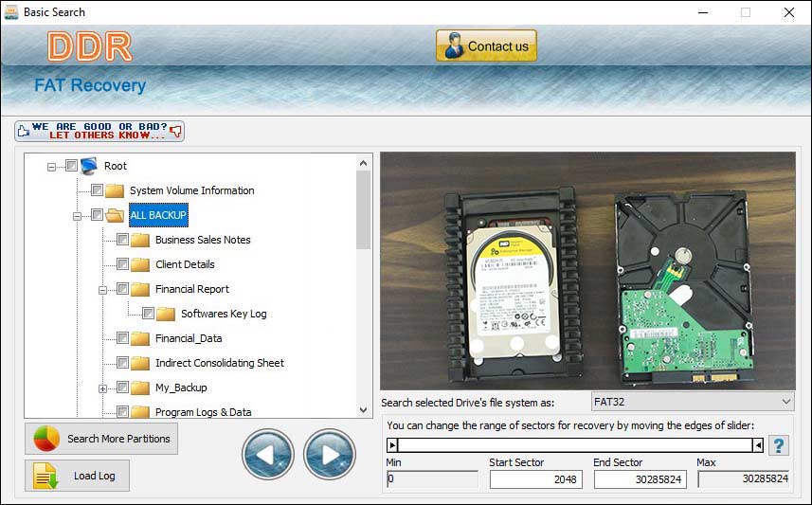Select Financial Report tree item
This screenshot has width=812, height=505.
pyautogui.click(x=191, y=289)
